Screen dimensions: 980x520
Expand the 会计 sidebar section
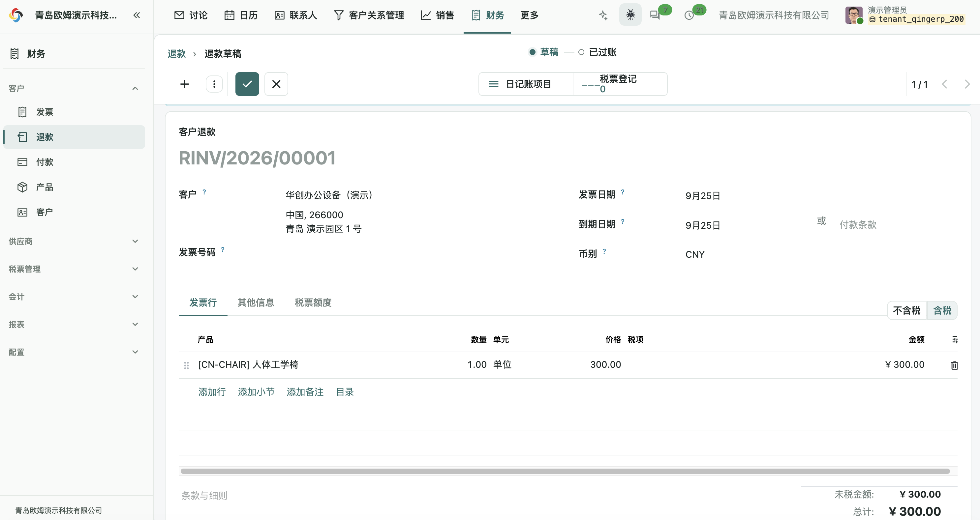click(x=74, y=297)
